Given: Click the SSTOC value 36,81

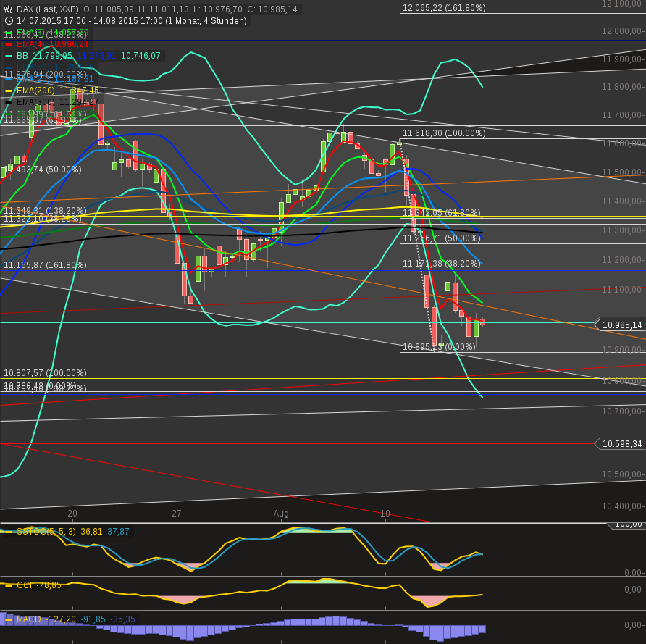Looking at the screenshot, I should (x=91, y=532).
